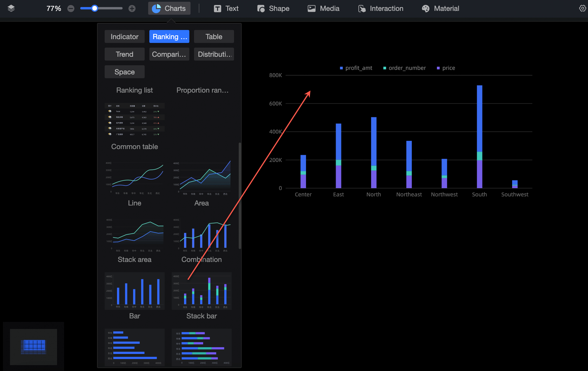Switch to the Trend chart category
This screenshot has height=371, width=588.
(124, 54)
